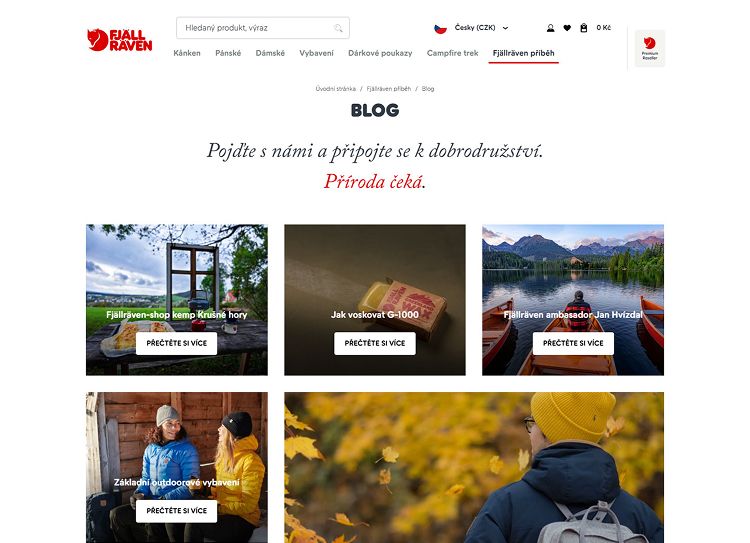Open the yellow beanie autumn thumbnail
Viewport: 750px width, 543px height.
point(474,467)
